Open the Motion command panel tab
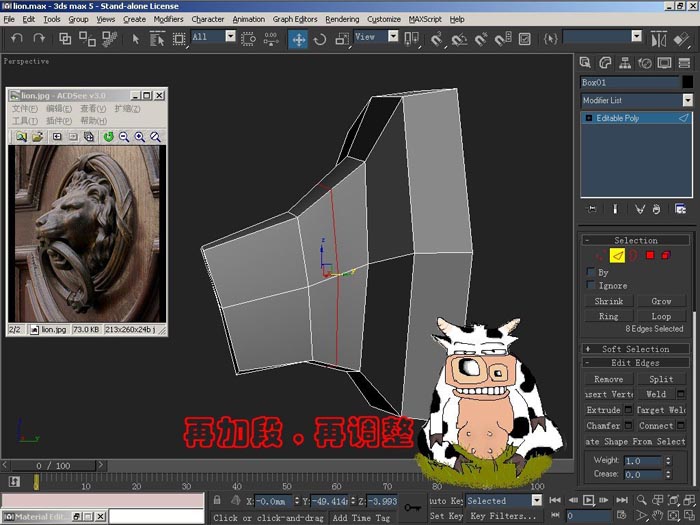700x525 pixels. pos(645,63)
